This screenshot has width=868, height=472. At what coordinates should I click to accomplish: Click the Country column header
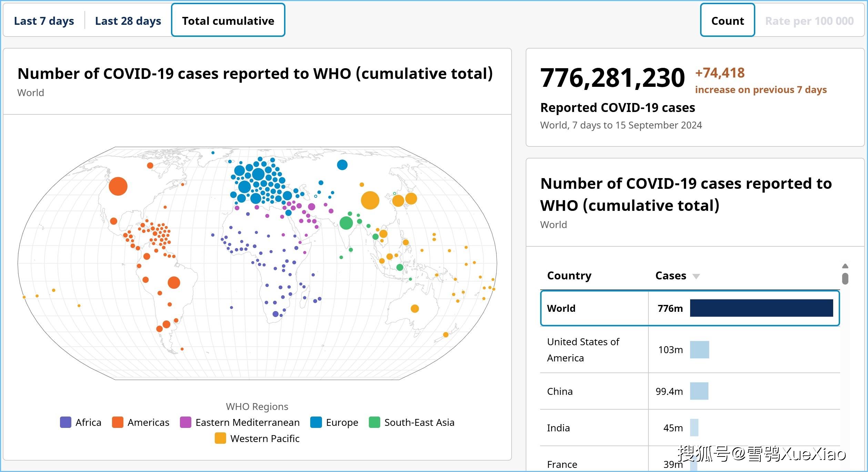569,276
